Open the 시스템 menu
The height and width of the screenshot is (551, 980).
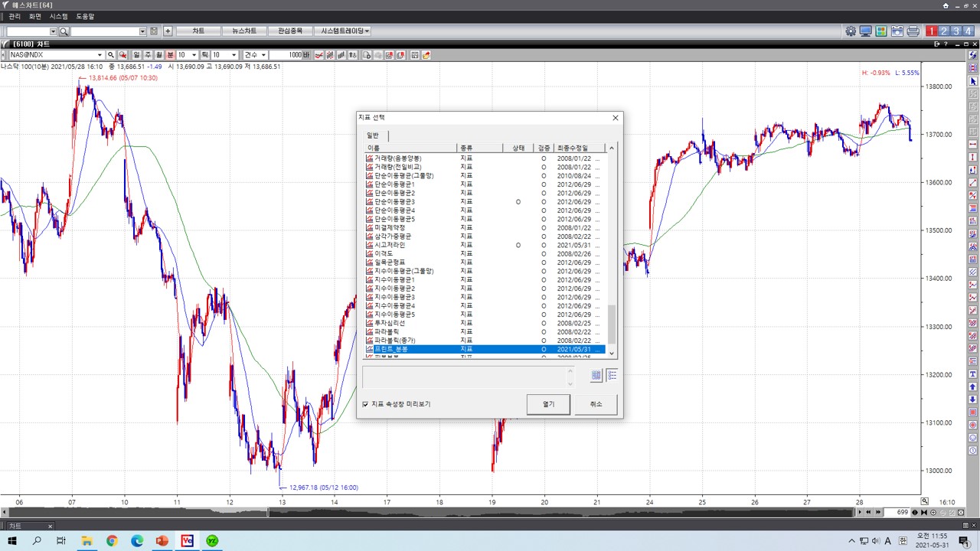[x=58, y=16]
